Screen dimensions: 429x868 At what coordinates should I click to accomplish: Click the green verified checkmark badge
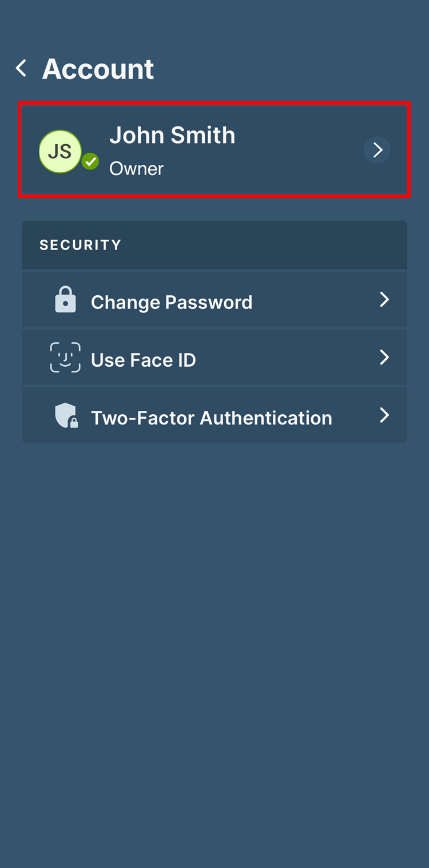pyautogui.click(x=90, y=162)
